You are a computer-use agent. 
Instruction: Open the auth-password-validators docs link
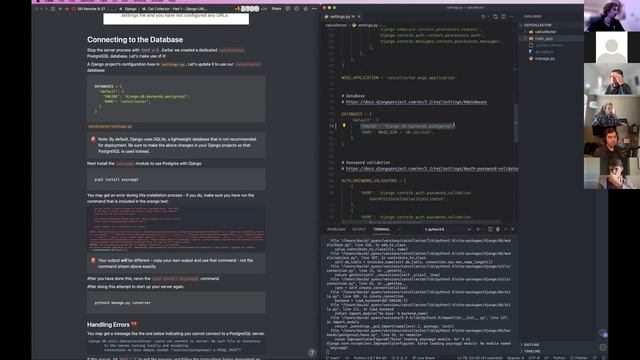(x=432, y=169)
